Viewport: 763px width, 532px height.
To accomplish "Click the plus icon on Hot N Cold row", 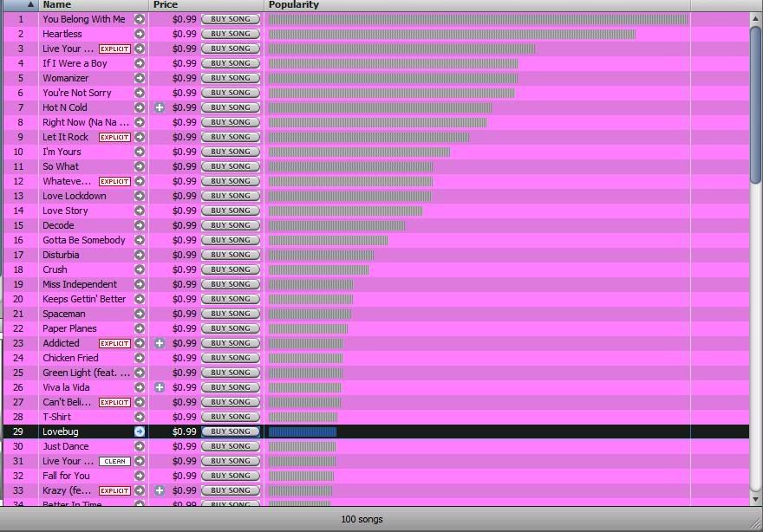I will click(160, 107).
